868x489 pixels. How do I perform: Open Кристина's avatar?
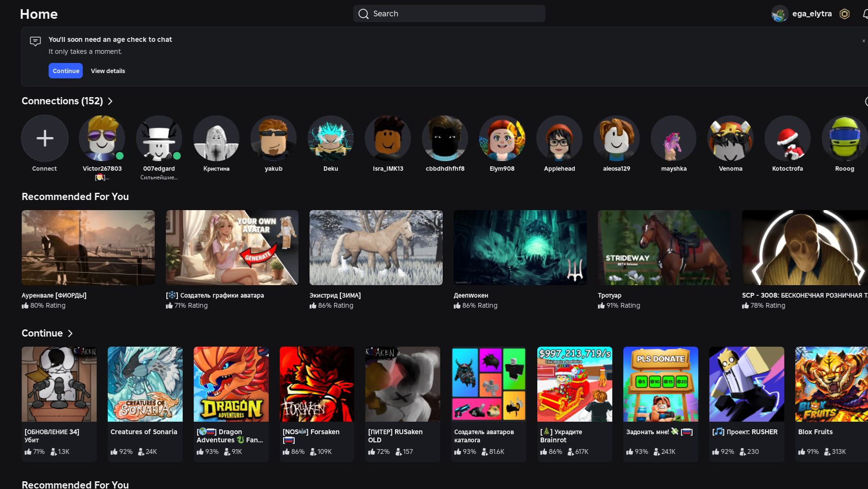pyautogui.click(x=216, y=138)
